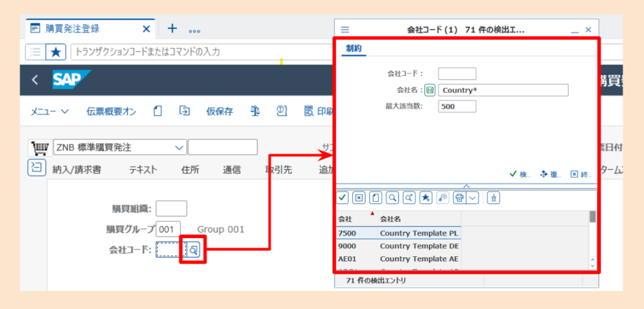Close the 購買発注登録 tab

146,29
